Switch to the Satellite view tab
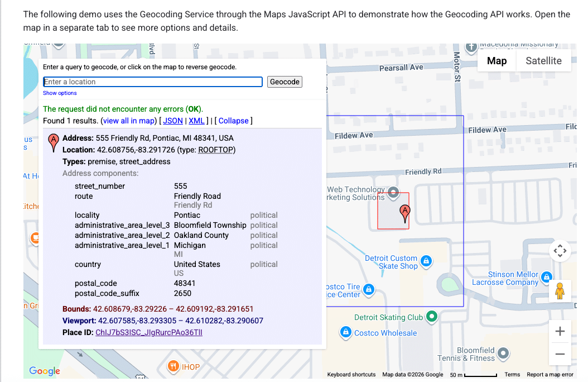Screen dimensions: 588x382 543,61
